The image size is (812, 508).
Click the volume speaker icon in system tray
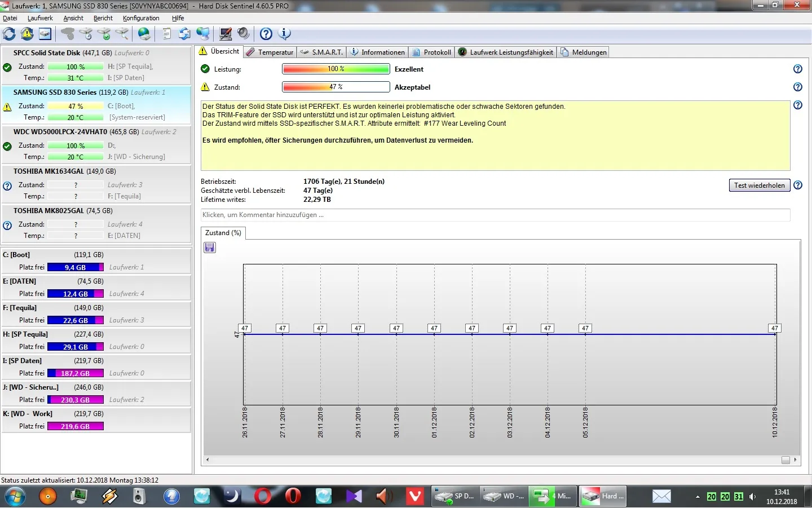click(x=753, y=497)
